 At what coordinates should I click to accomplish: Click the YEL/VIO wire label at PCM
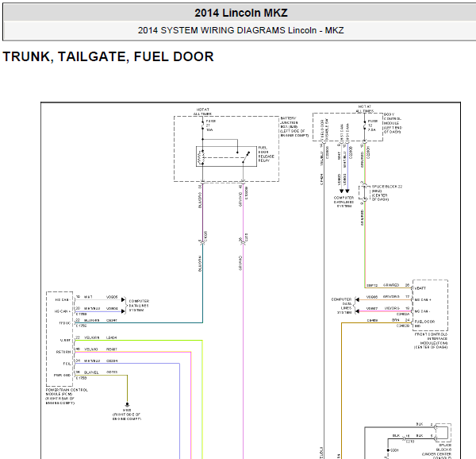click(x=90, y=349)
